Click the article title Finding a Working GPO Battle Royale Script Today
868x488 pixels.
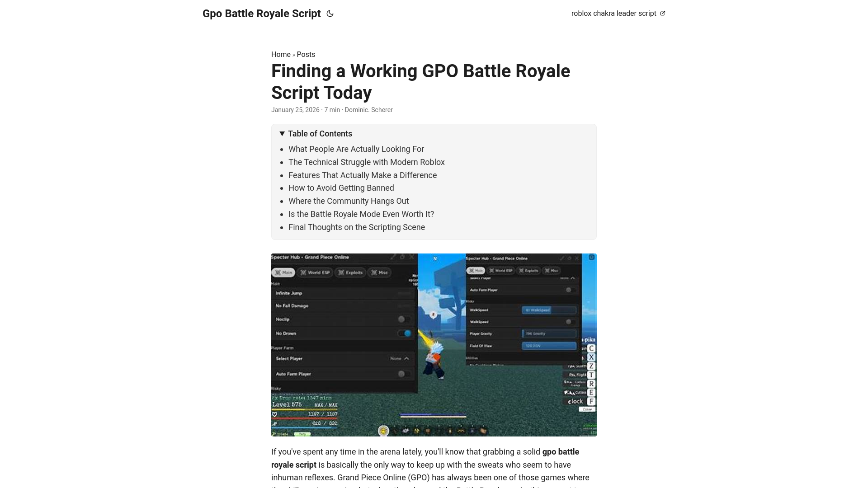coord(421,82)
